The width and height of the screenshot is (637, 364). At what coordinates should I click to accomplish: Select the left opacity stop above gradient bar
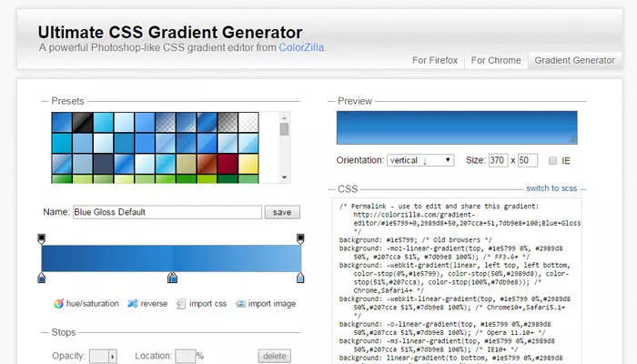tap(42, 238)
